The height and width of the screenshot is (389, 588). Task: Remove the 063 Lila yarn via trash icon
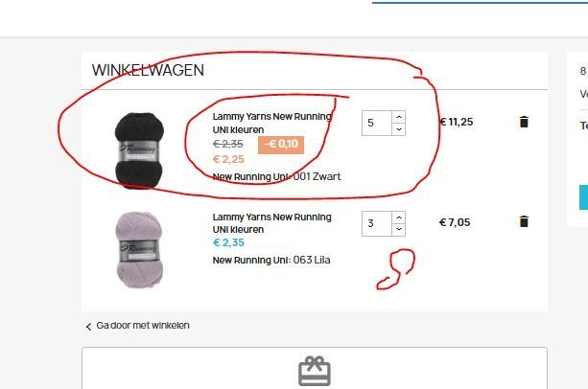(524, 221)
